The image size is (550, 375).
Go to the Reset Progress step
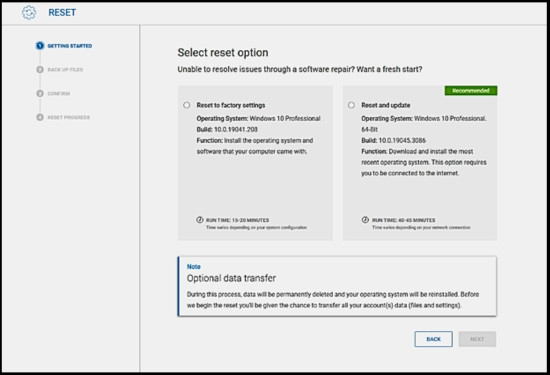(x=69, y=117)
